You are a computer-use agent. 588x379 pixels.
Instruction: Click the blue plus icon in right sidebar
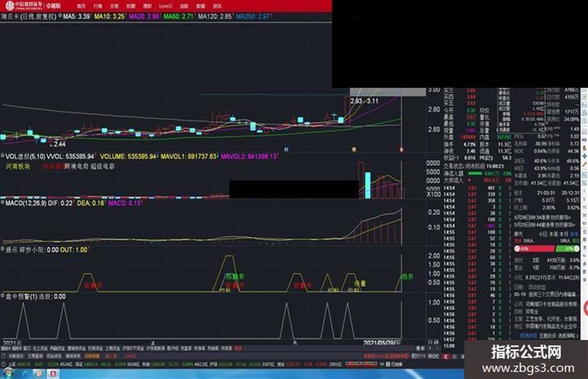585,156
